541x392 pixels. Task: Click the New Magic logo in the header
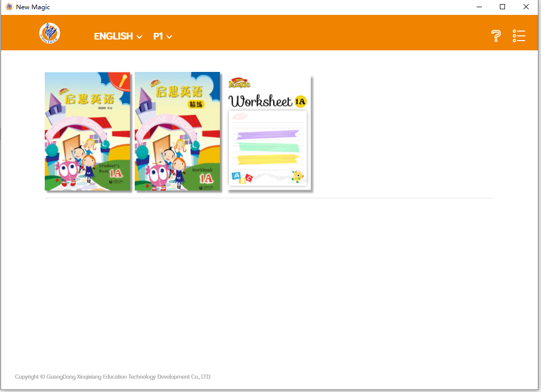49,33
